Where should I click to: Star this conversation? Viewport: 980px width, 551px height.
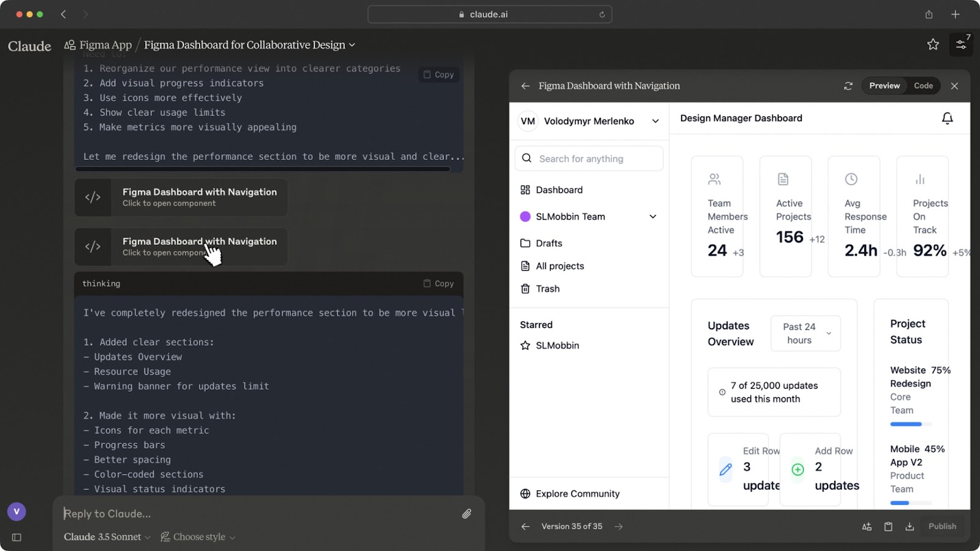[x=933, y=44]
